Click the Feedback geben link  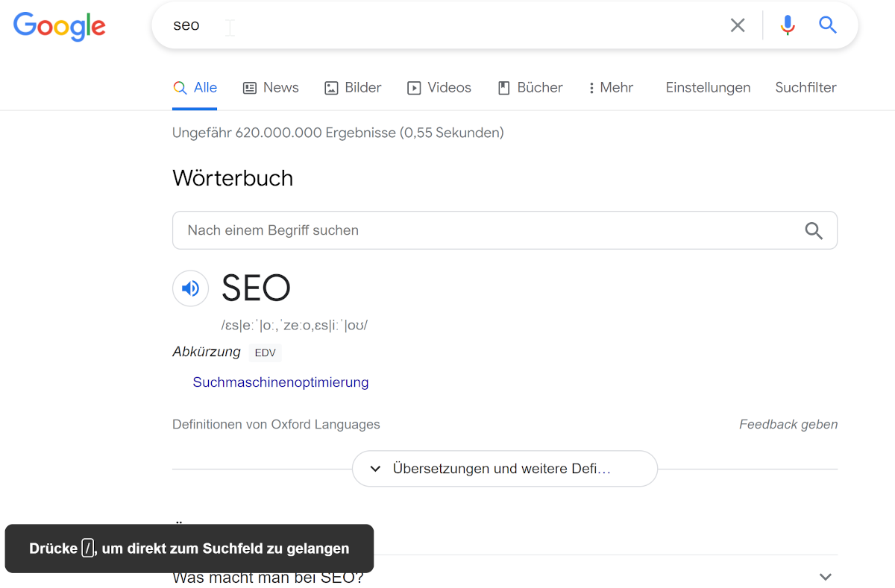coord(788,424)
